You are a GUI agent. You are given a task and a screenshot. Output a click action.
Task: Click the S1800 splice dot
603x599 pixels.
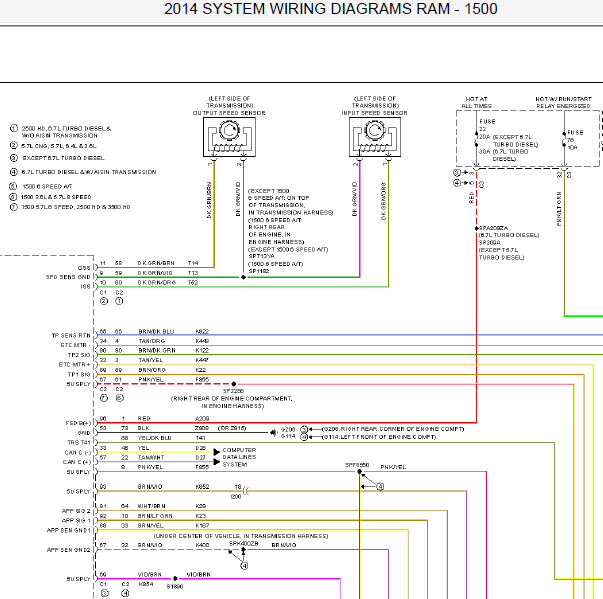[175, 579]
